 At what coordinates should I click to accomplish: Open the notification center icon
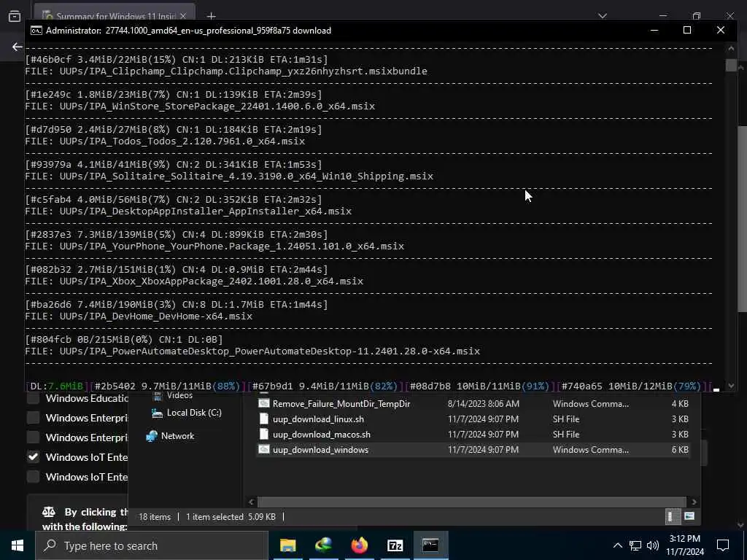tap(723, 545)
